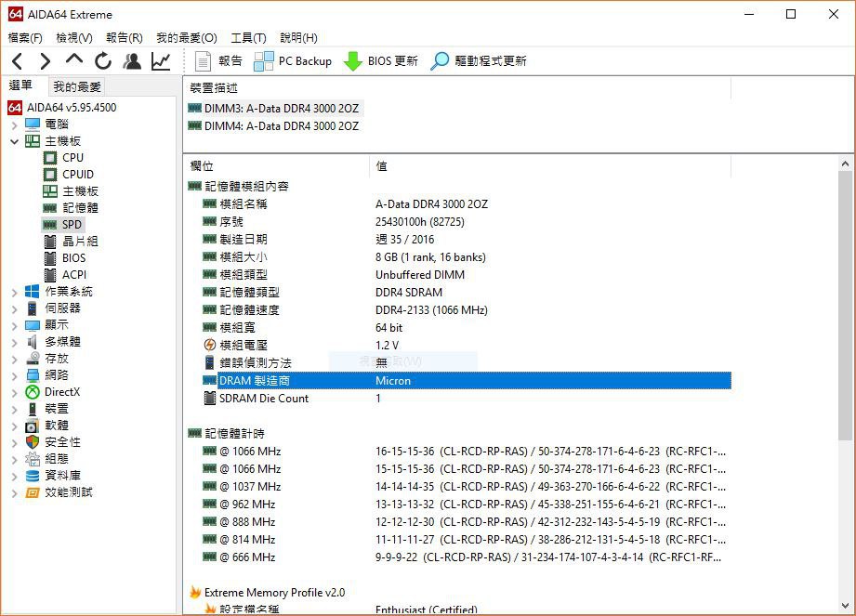Click the 效能測試 benchmark icon
This screenshot has width=856, height=616.
33,492
